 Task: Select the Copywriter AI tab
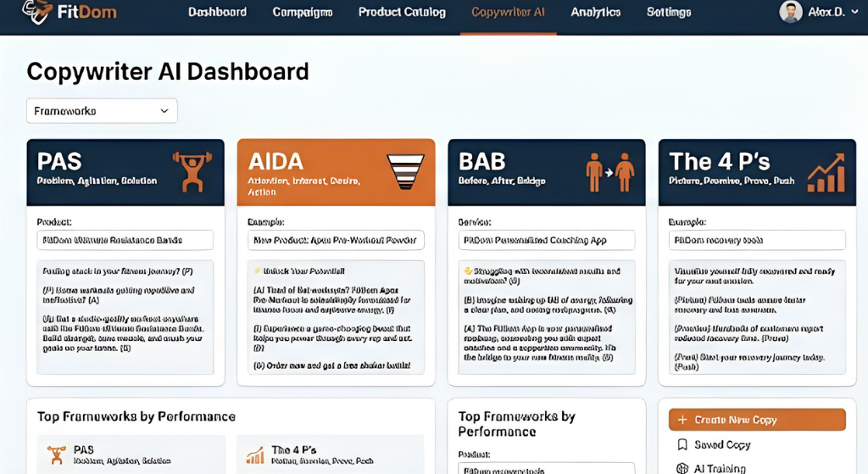click(509, 12)
